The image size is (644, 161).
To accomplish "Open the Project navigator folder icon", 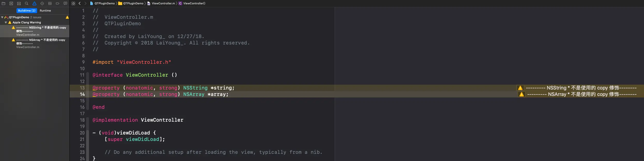I will point(3,3).
